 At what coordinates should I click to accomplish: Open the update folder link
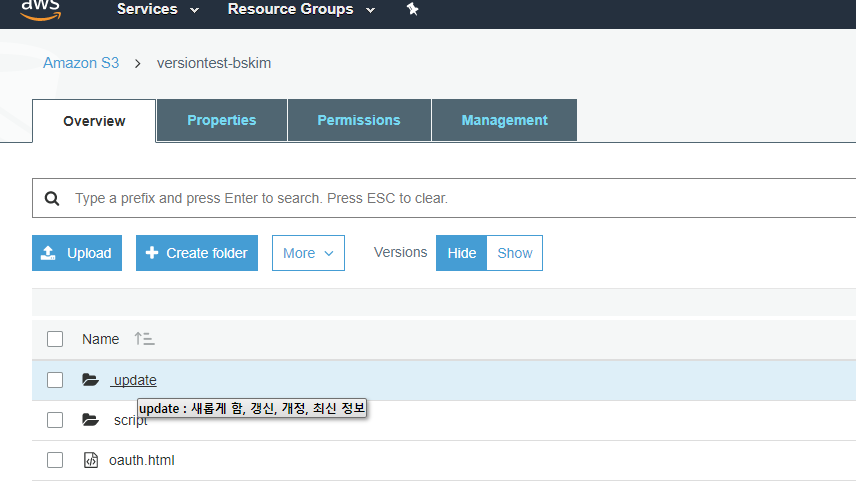pos(134,380)
